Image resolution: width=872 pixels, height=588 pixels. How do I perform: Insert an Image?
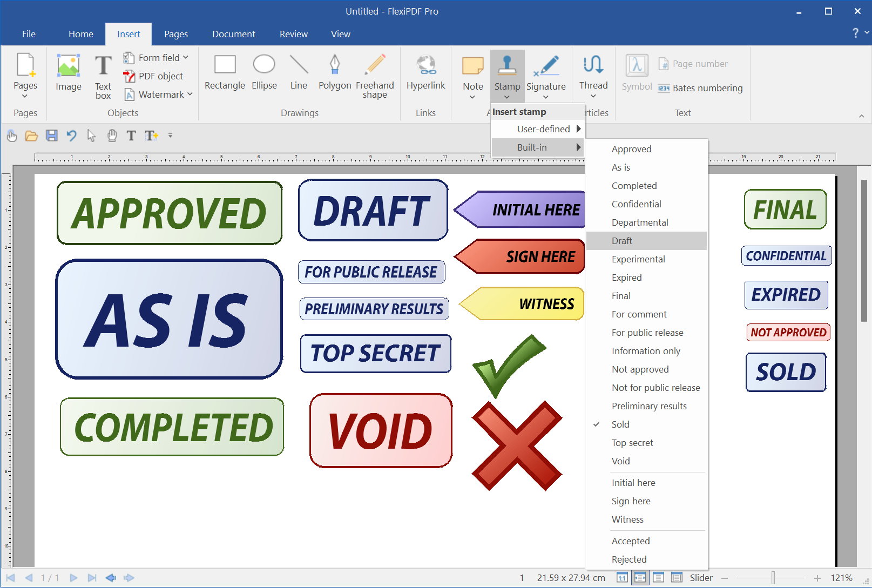pyautogui.click(x=68, y=73)
